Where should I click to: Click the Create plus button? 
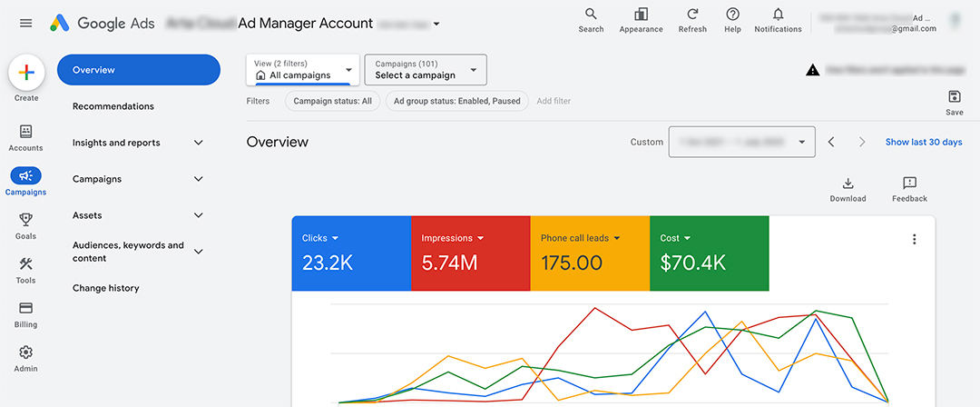point(26,73)
